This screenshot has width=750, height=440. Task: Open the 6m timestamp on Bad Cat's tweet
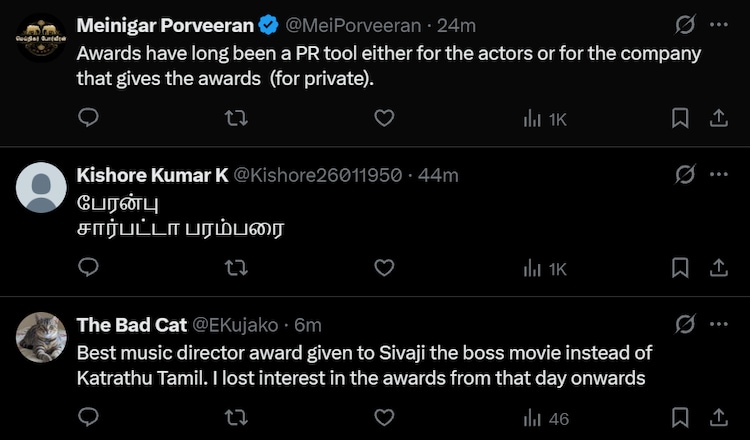308,324
